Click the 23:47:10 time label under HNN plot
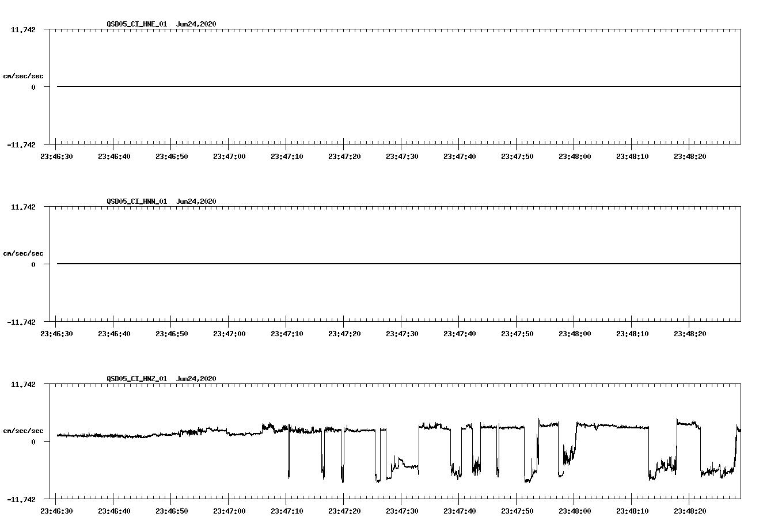Viewport: 782px width, 532px height. pos(287,334)
